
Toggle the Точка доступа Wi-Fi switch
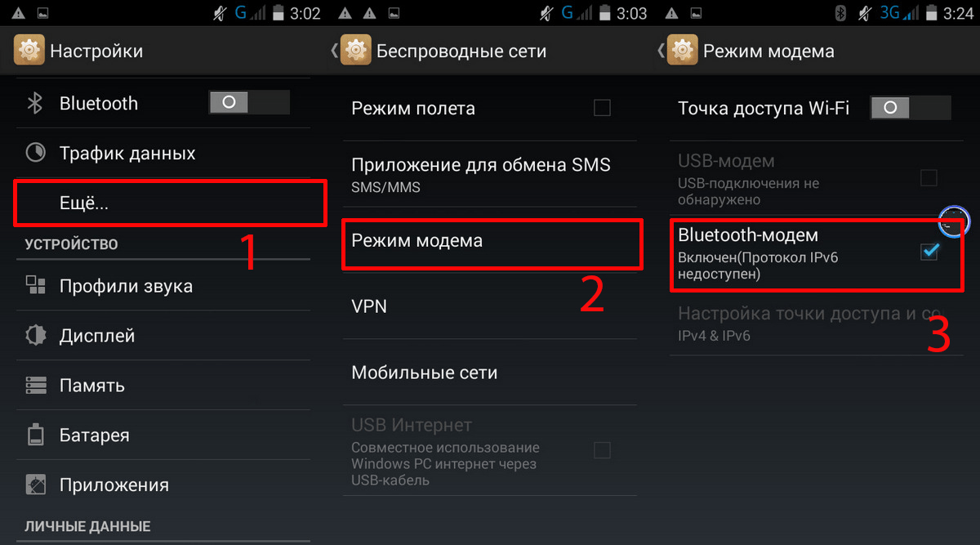tap(911, 107)
